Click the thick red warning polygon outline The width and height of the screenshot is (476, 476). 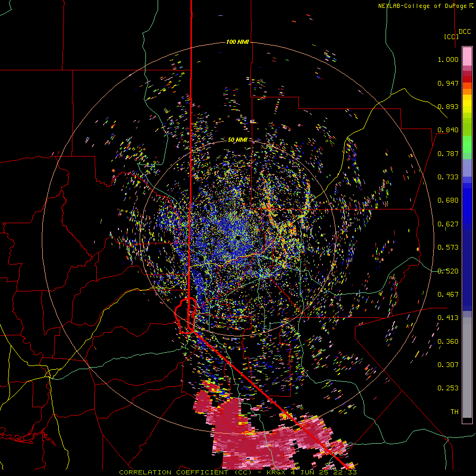point(186,316)
